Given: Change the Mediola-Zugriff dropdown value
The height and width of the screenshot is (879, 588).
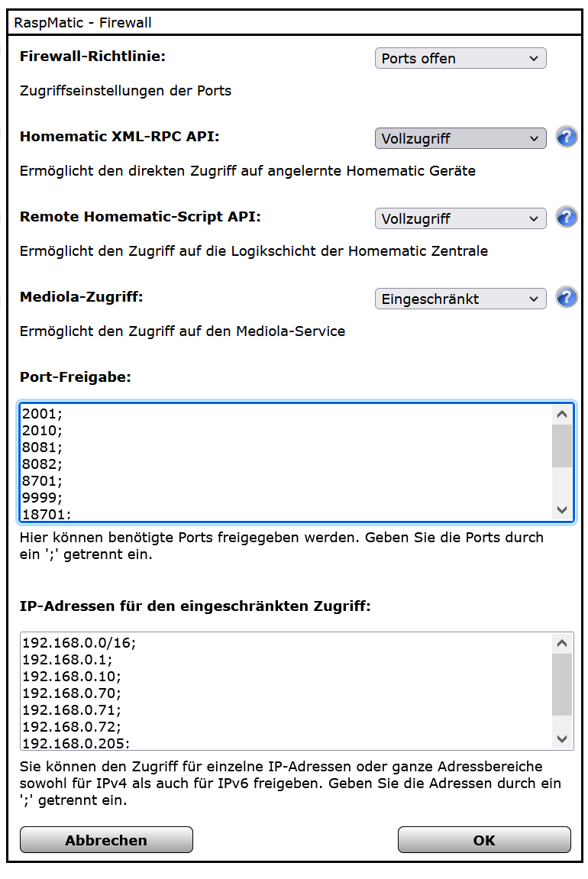Looking at the screenshot, I should tap(460, 299).
